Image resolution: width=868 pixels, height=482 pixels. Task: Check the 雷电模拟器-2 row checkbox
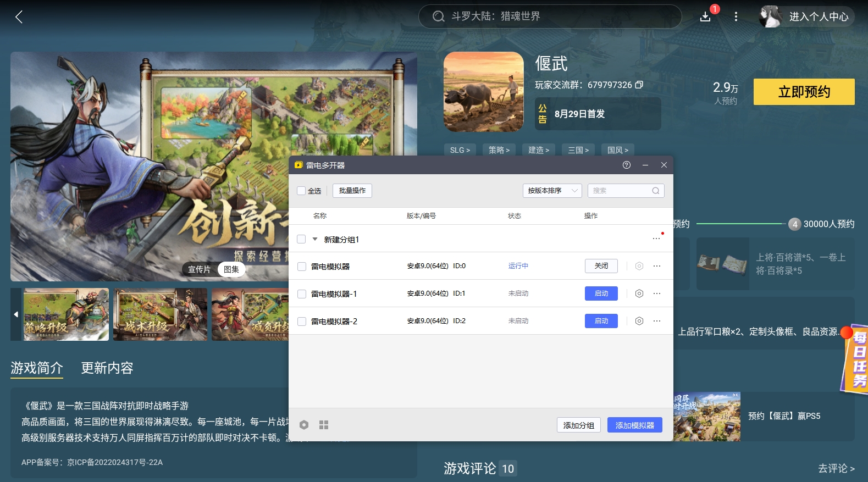302,322
